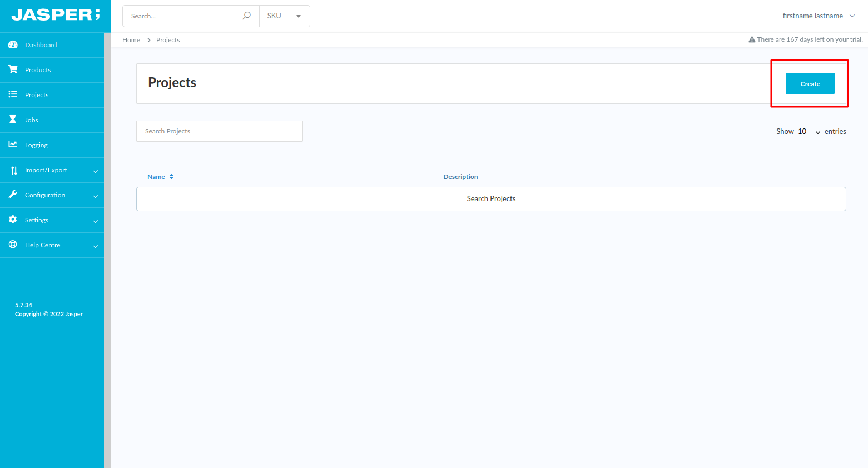Open the SKU search type dropdown
This screenshot has width=868, height=468.
pos(284,16)
